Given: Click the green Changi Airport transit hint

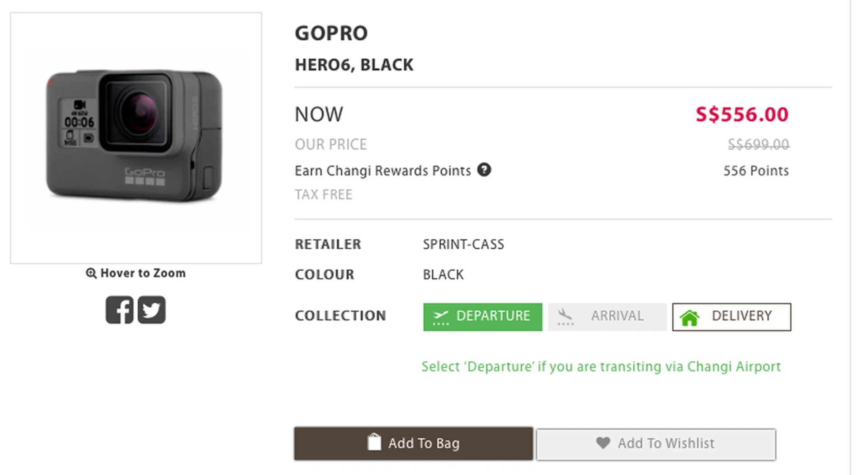Looking at the screenshot, I should coord(601,366).
